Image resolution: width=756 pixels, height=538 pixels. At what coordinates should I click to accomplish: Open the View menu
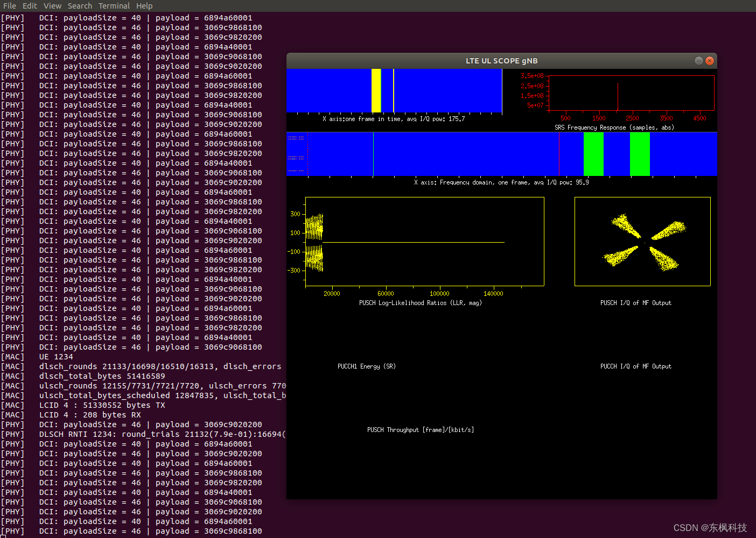click(x=52, y=6)
